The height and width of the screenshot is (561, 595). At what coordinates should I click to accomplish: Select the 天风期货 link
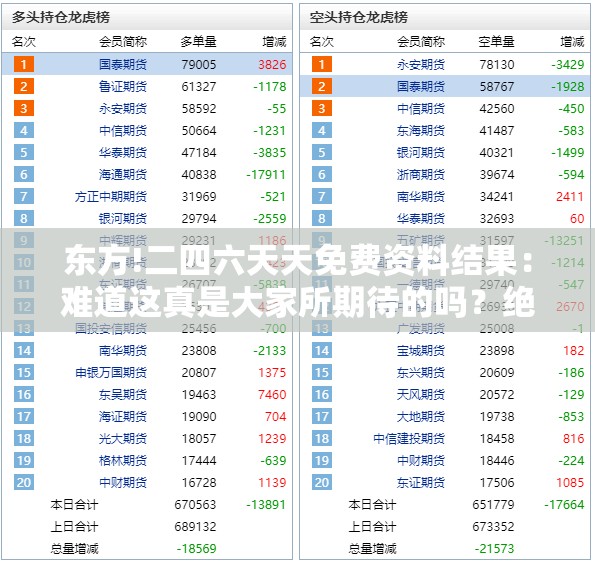pyautogui.click(x=420, y=394)
